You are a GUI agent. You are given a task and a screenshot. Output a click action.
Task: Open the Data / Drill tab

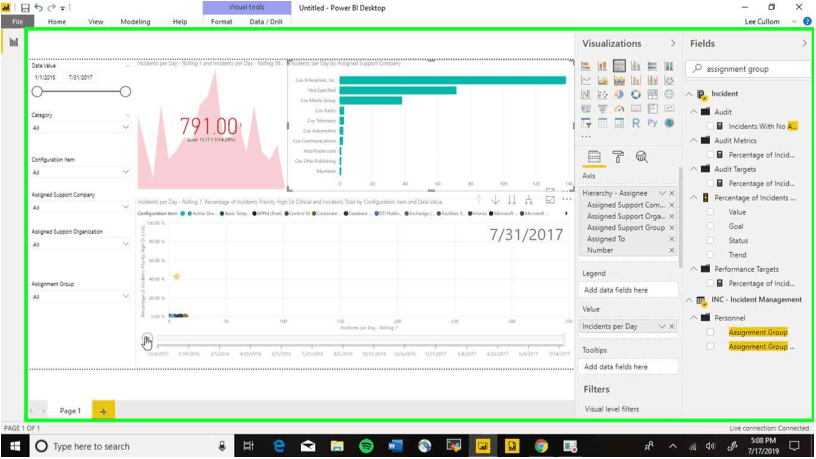click(266, 21)
